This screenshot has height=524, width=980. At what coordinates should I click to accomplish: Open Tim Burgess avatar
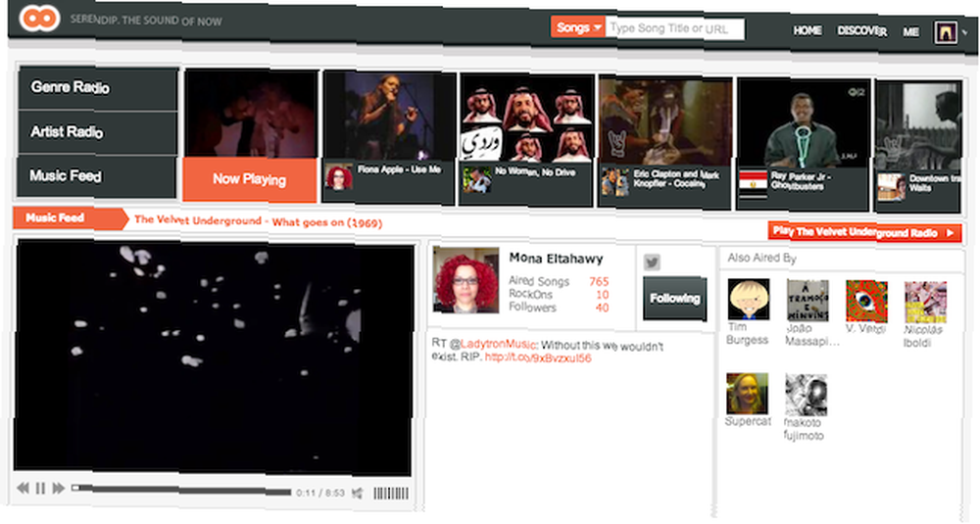click(749, 299)
